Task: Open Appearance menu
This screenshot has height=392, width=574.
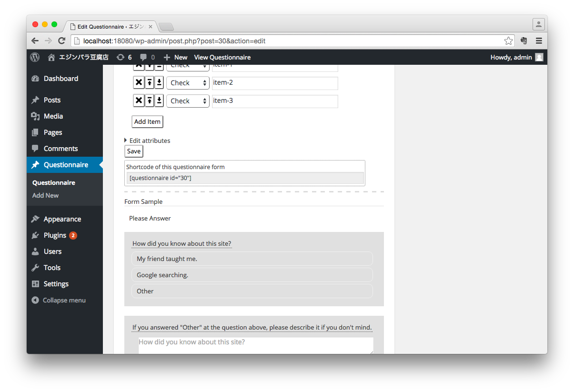Action: (x=65, y=219)
